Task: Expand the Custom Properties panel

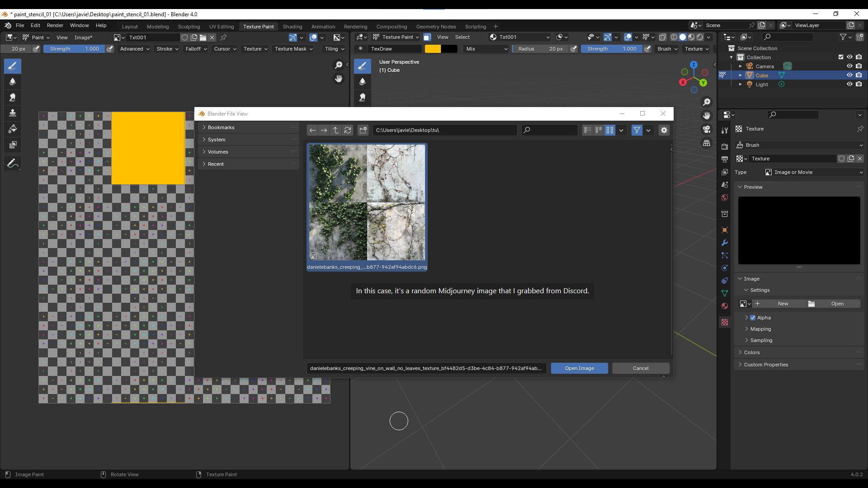Action: pyautogui.click(x=799, y=365)
